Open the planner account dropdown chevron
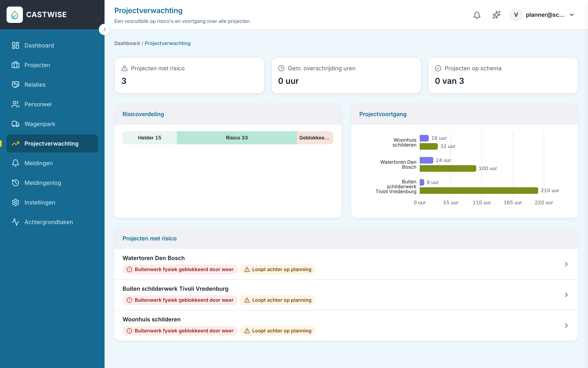 [572, 15]
